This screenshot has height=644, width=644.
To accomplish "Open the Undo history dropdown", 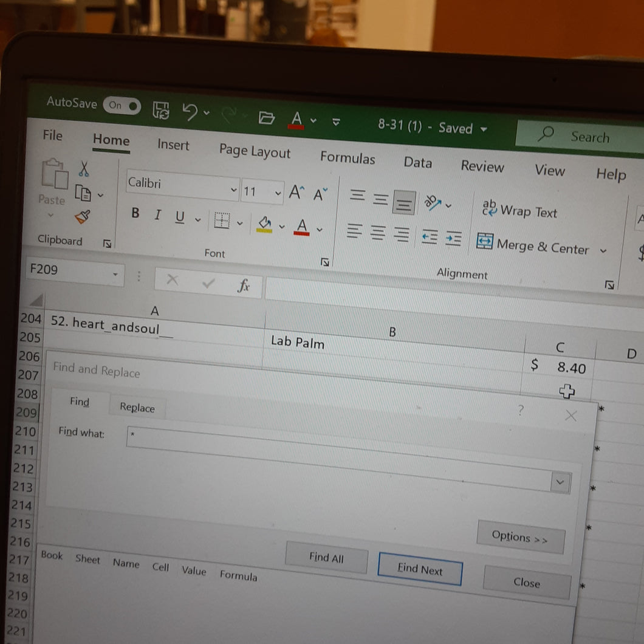I will click(207, 112).
